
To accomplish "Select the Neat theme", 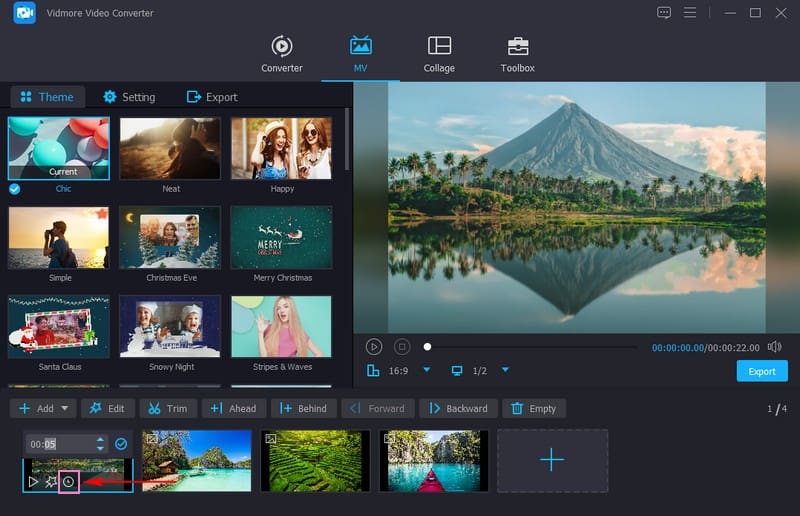I will [x=170, y=148].
